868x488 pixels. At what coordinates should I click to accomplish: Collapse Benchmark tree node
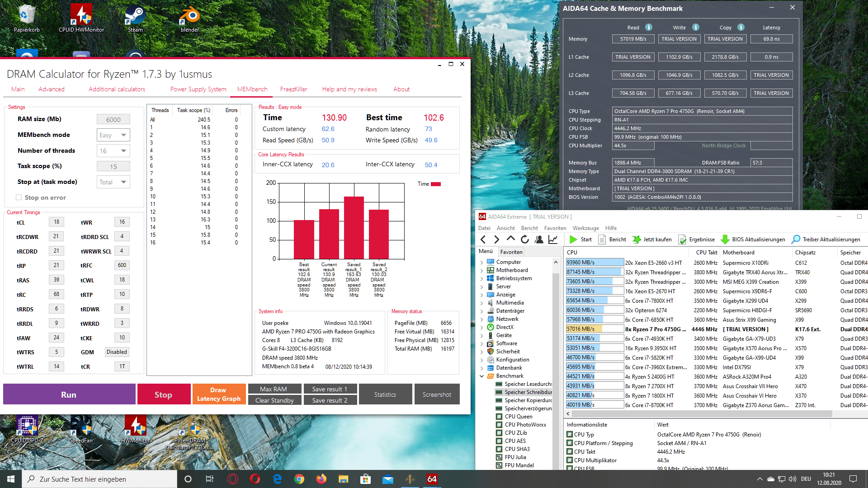(482, 376)
